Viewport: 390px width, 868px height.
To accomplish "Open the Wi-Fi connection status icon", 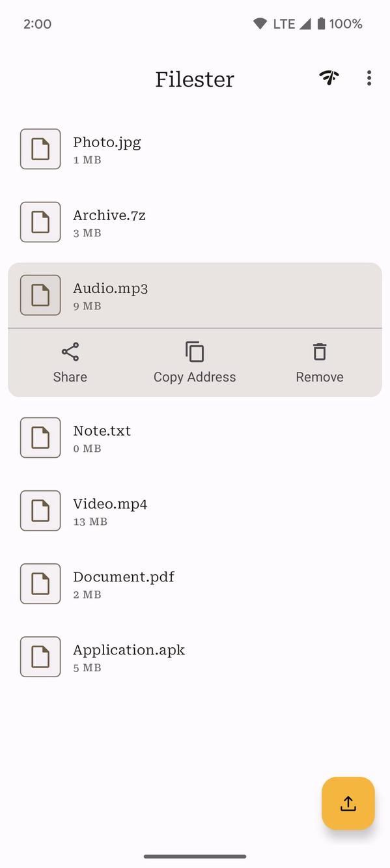I will point(329,77).
